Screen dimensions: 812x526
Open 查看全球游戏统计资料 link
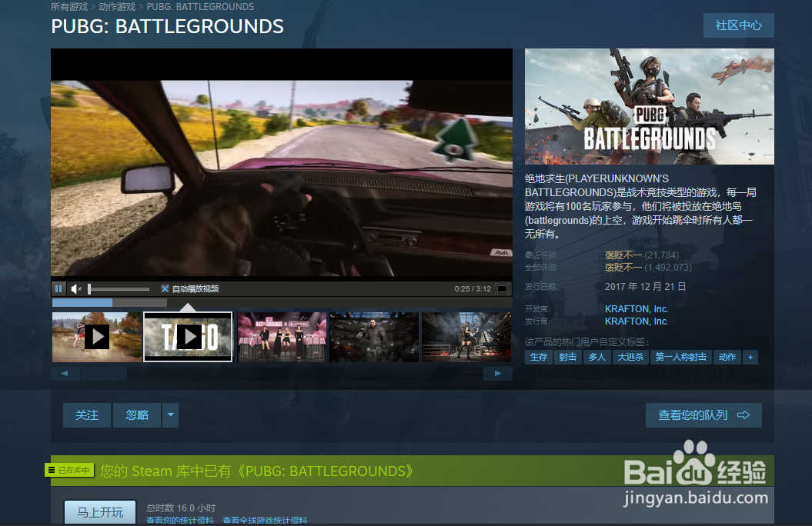(x=265, y=521)
